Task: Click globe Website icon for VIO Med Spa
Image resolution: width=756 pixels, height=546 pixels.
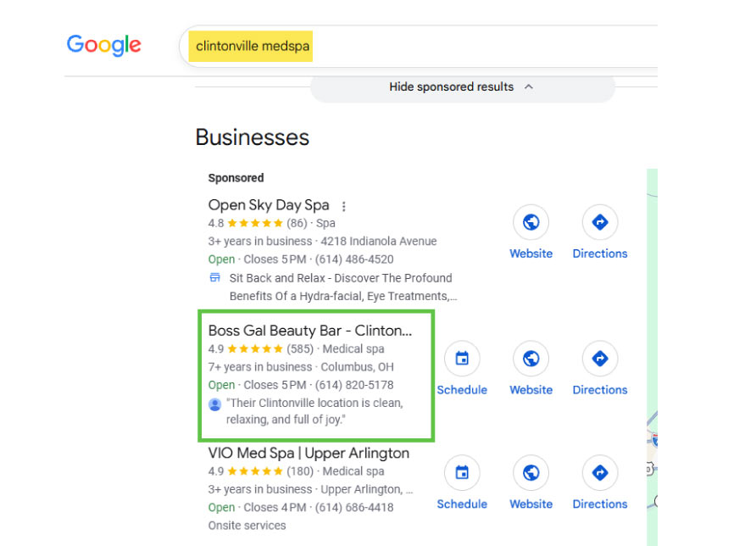Action: point(531,473)
